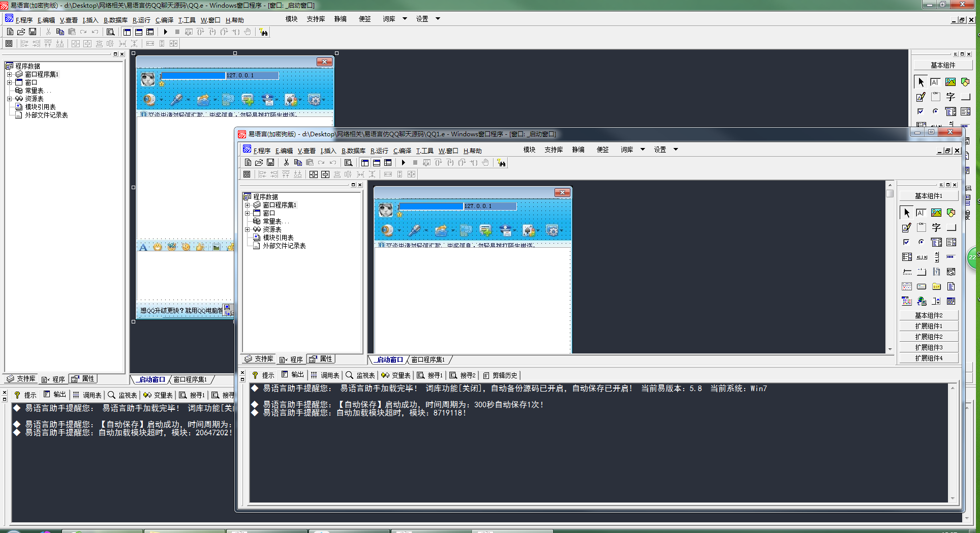Click Open file icon in back window toolbar

(21, 32)
